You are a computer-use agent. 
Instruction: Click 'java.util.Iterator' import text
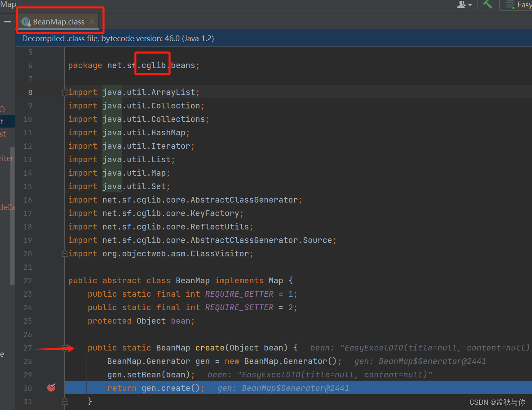click(146, 146)
